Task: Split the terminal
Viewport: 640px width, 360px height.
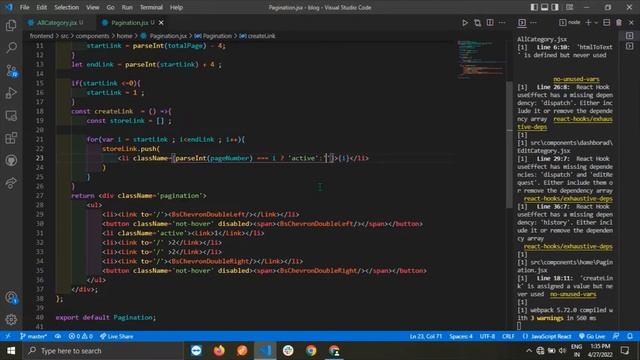Action: 607,23
